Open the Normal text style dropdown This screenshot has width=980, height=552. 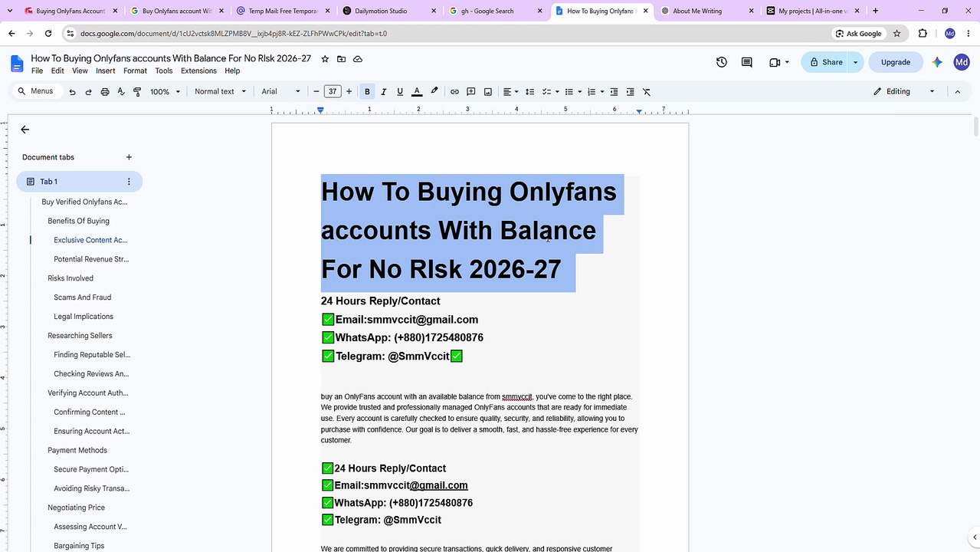point(220,91)
